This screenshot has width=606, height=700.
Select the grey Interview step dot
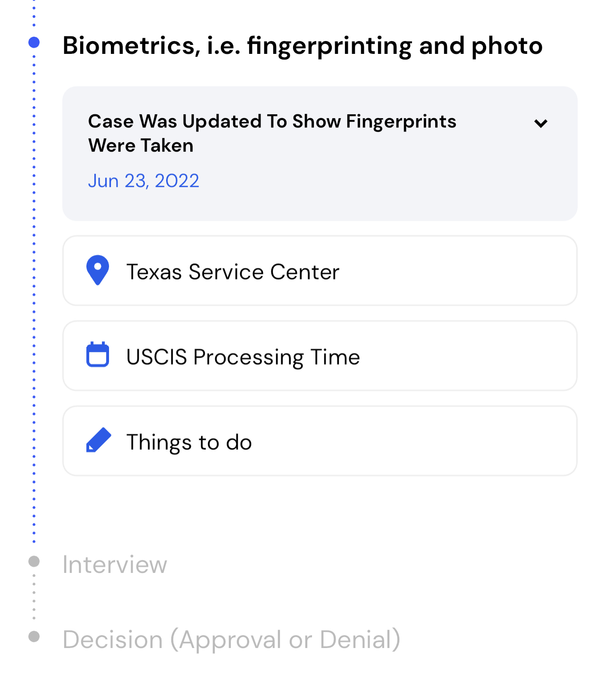tap(34, 561)
